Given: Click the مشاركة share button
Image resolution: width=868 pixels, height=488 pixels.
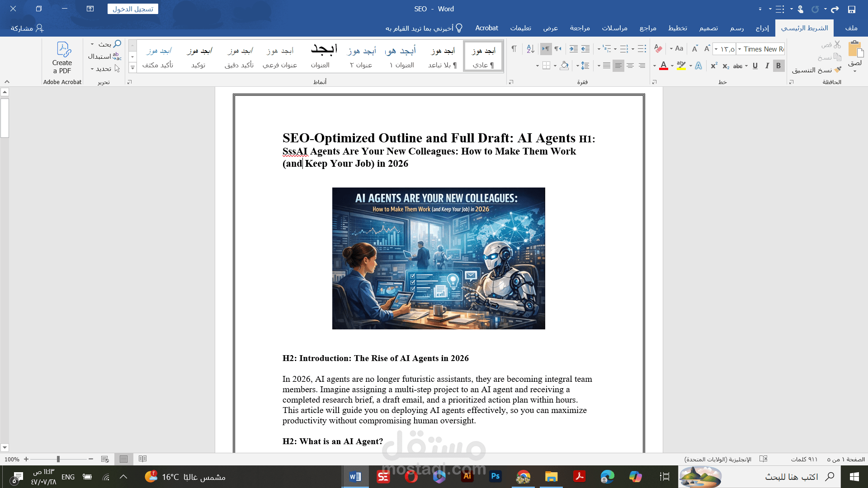Looking at the screenshot, I should 27,28.
